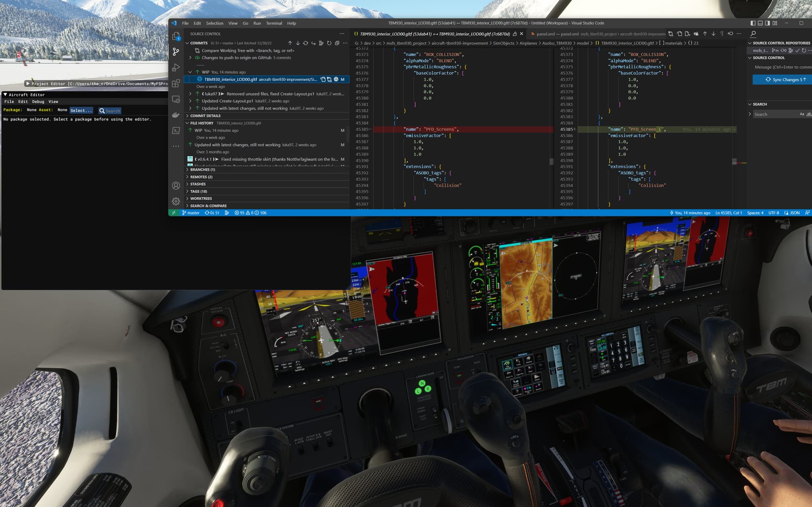Open the terminal-style PowerShell activity bar icon
The width and height of the screenshot is (812, 507).
point(176,131)
